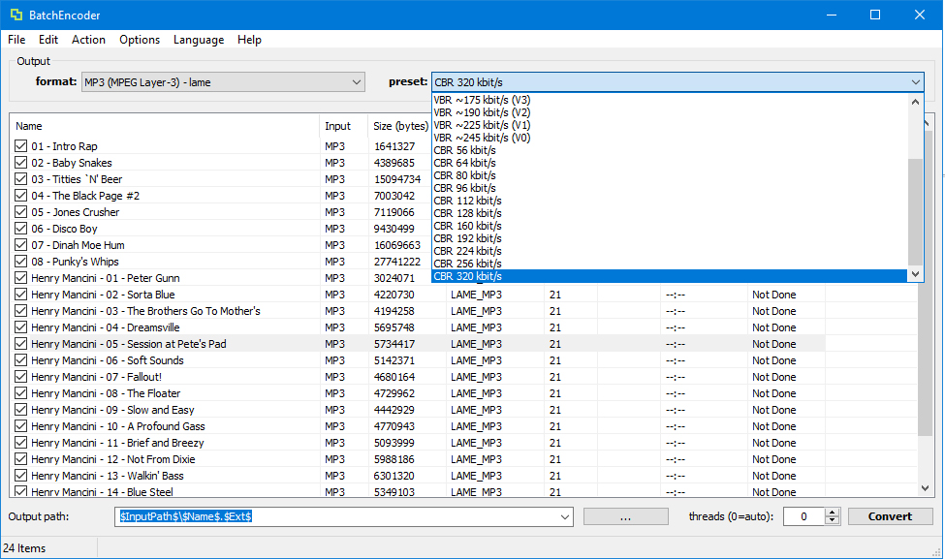Click the browse '...' button
This screenshot has width=945, height=560.
(625, 516)
